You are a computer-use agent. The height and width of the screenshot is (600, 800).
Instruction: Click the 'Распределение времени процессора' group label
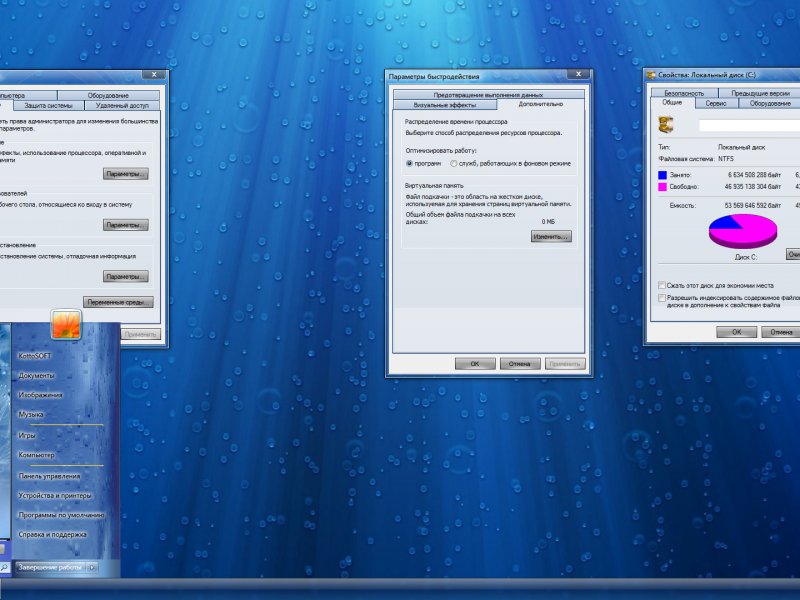coord(456,122)
